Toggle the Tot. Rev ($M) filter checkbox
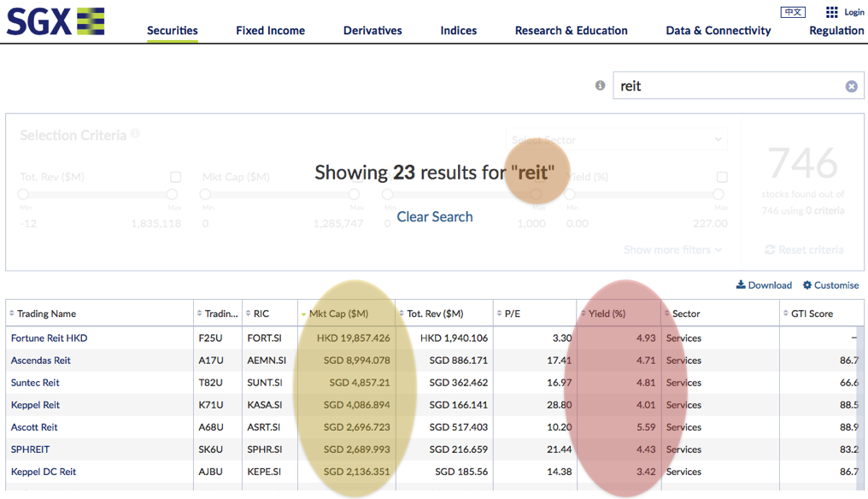 point(175,177)
